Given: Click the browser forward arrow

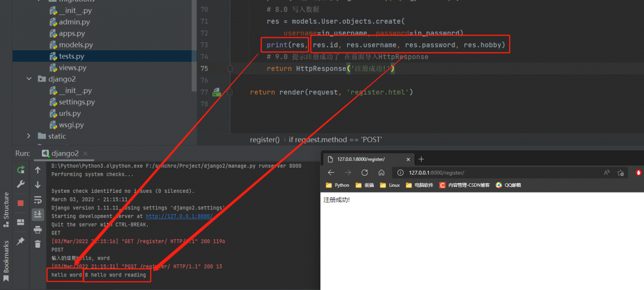Looking at the screenshot, I should (x=348, y=172).
